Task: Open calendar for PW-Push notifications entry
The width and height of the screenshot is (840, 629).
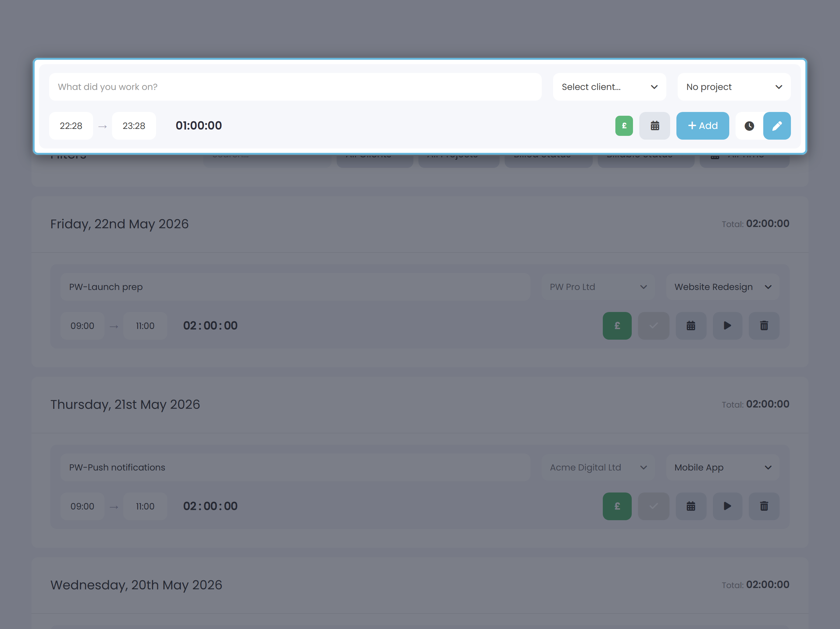Action: pyautogui.click(x=691, y=506)
